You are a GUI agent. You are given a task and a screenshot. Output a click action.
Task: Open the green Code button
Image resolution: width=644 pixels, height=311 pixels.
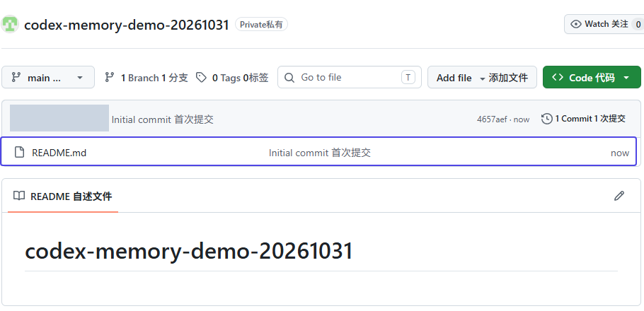point(592,77)
